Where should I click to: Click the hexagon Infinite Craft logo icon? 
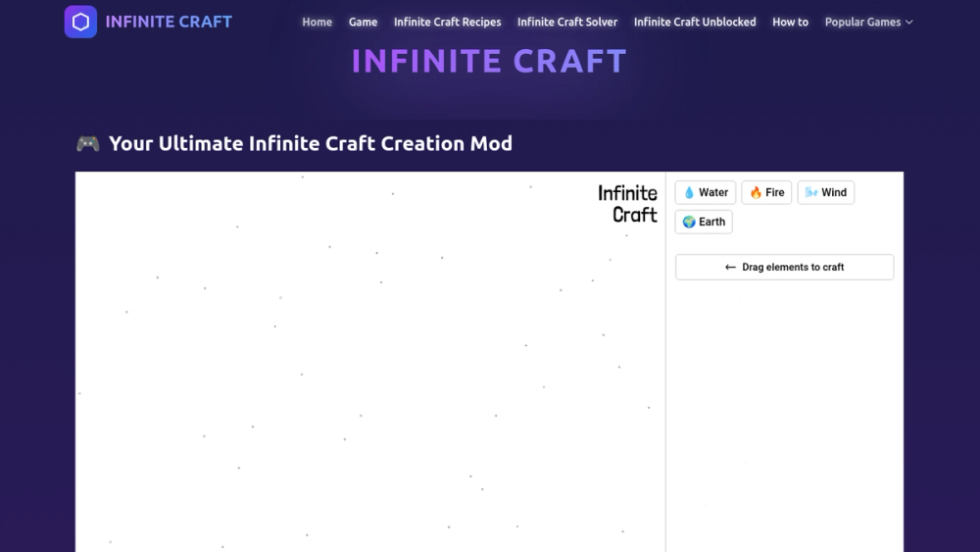point(80,22)
